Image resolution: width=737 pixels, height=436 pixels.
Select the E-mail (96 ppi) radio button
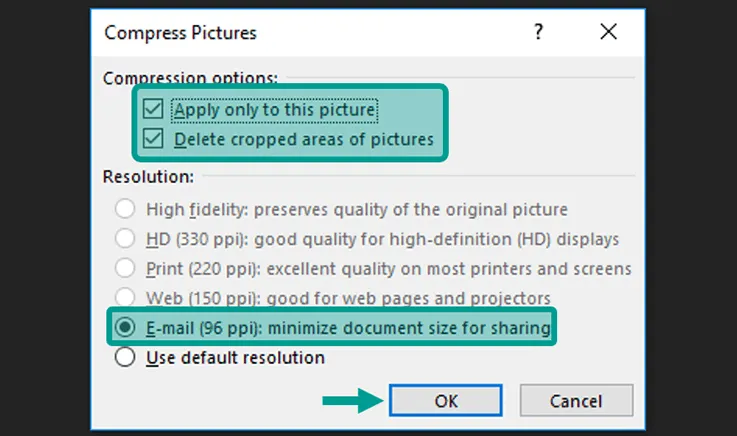(125, 327)
